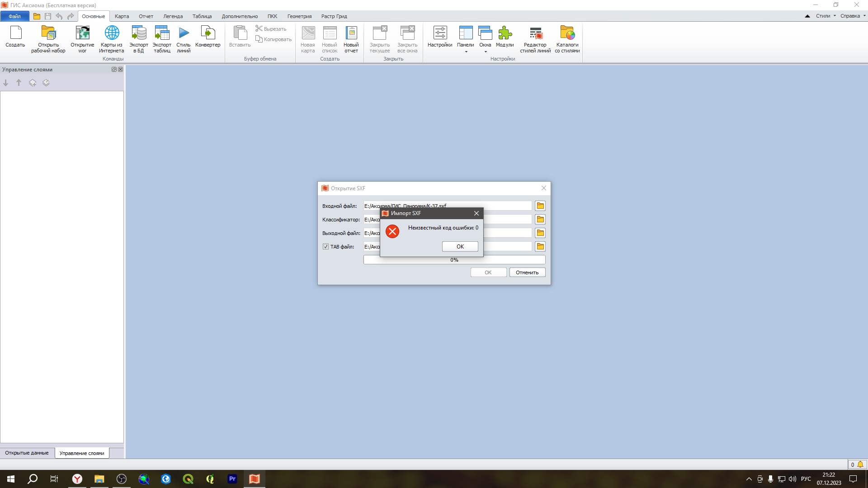Switch to Открытые данные tab
The height and width of the screenshot is (488, 868).
(x=27, y=453)
